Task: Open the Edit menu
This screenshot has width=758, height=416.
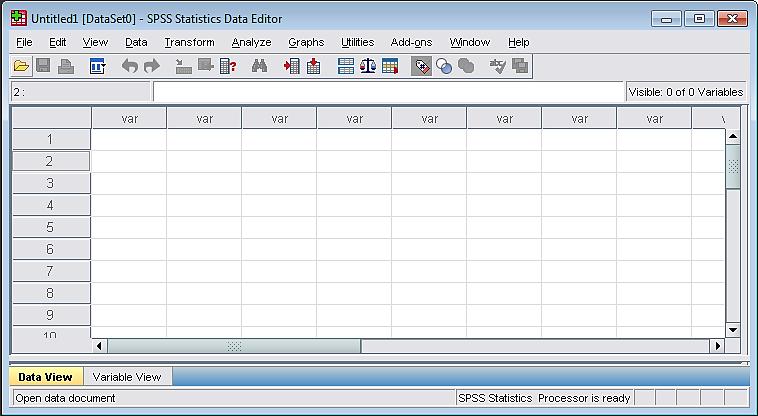Action: (x=58, y=43)
